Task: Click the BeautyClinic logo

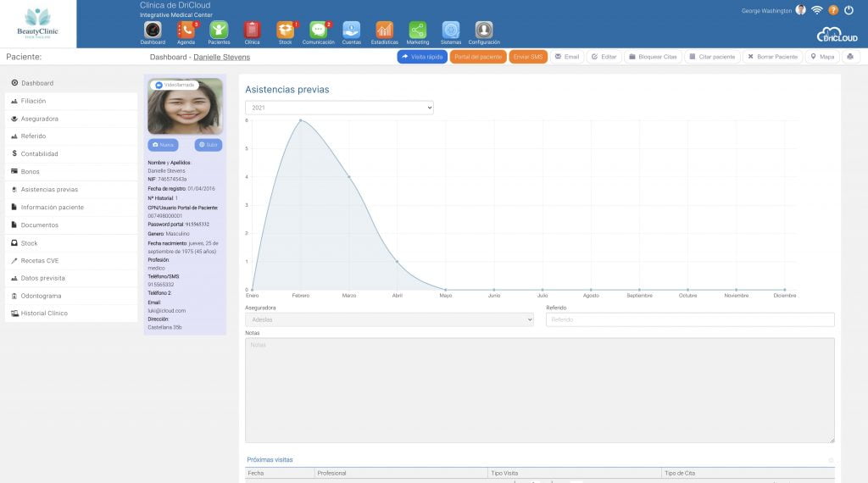Action: [37, 24]
